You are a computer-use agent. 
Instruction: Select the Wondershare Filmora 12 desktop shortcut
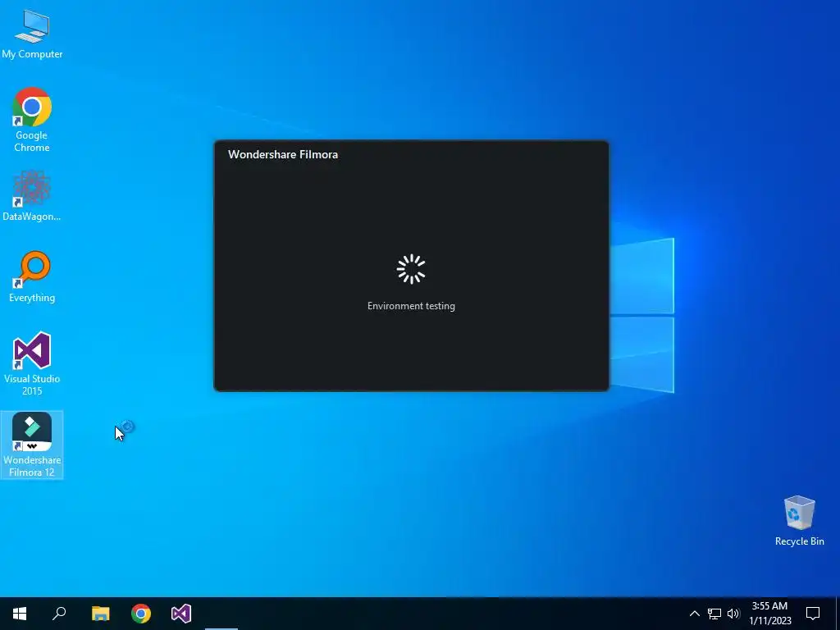(x=32, y=445)
